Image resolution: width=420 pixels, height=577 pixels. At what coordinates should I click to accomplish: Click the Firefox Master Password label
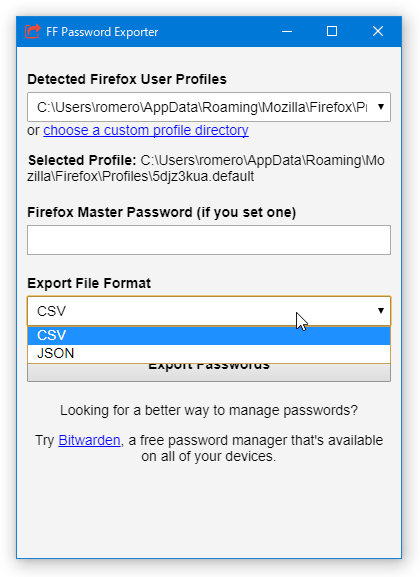pyautogui.click(x=162, y=212)
